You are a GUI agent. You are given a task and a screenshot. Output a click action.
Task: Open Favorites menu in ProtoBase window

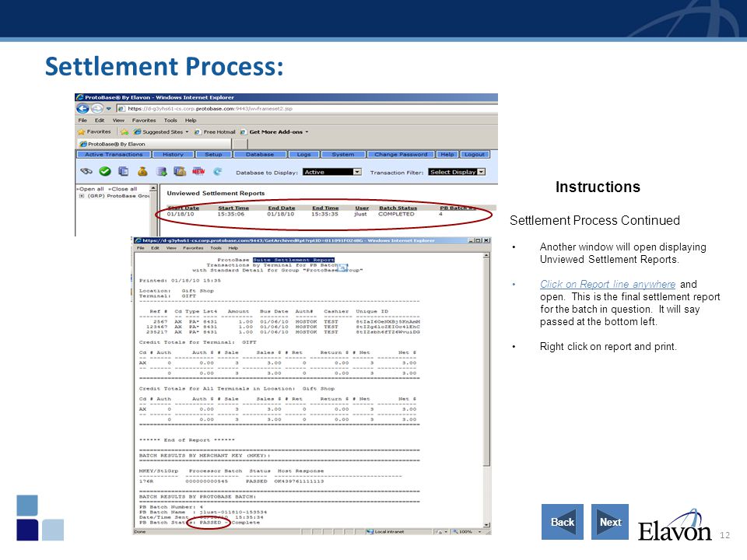(x=144, y=121)
